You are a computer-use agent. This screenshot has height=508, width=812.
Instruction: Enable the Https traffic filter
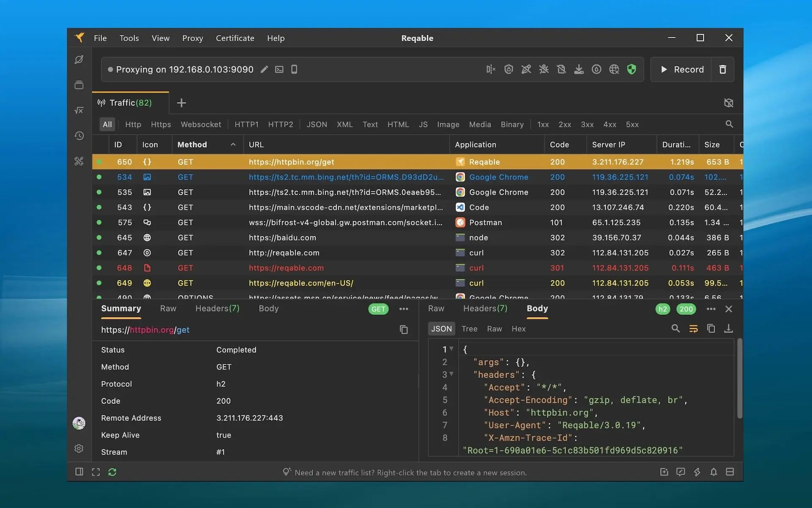tap(161, 124)
